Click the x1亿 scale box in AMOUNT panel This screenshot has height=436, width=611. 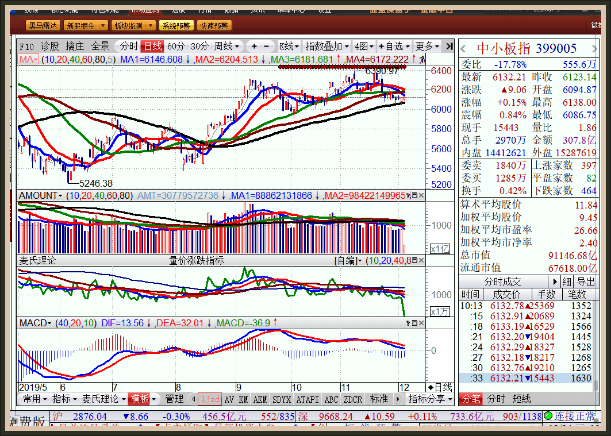point(440,248)
